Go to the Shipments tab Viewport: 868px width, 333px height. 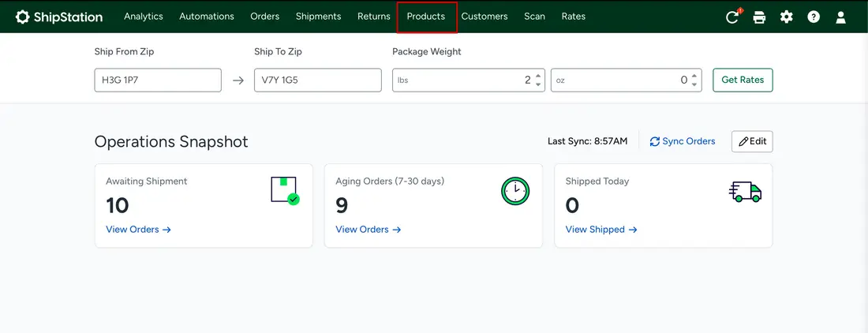318,17
